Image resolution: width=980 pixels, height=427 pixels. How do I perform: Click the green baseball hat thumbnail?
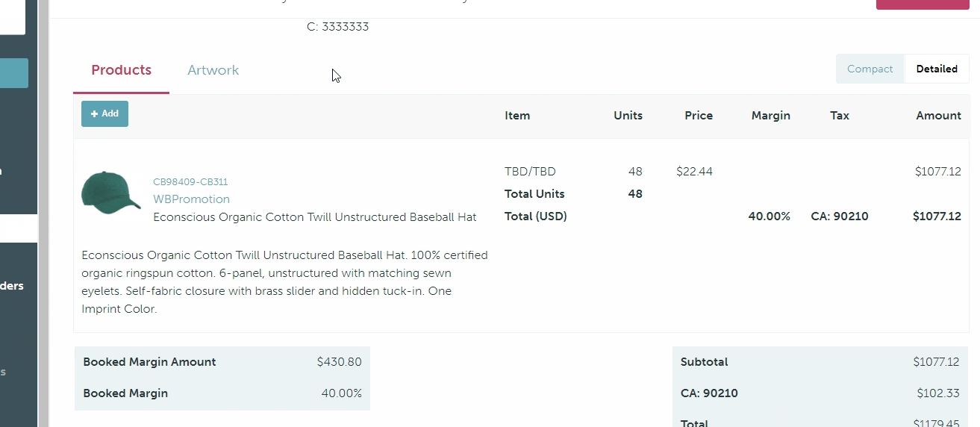coord(110,193)
